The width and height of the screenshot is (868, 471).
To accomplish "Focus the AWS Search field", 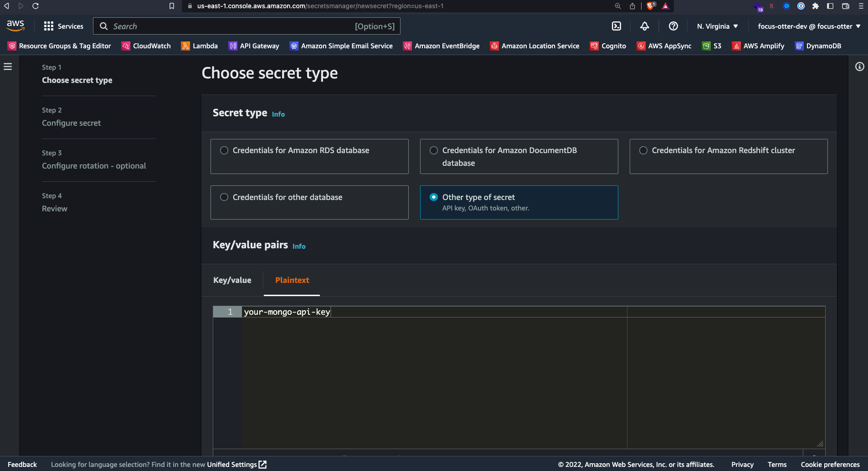I will click(x=247, y=26).
